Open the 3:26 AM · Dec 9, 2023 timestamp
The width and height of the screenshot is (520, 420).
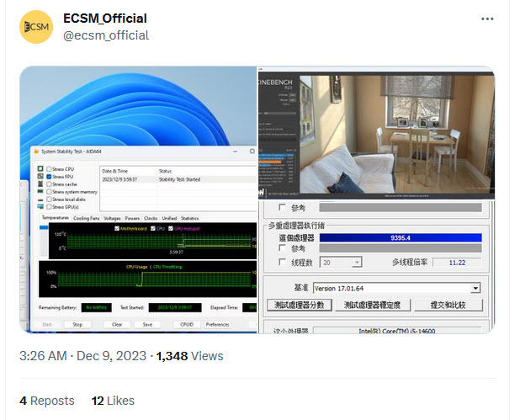coord(83,356)
